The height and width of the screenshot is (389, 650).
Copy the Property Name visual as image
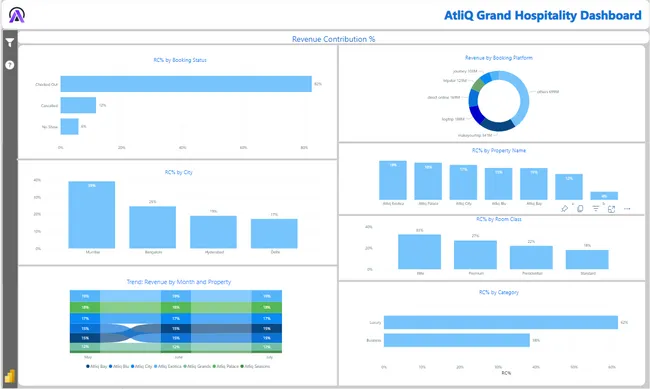click(x=580, y=209)
